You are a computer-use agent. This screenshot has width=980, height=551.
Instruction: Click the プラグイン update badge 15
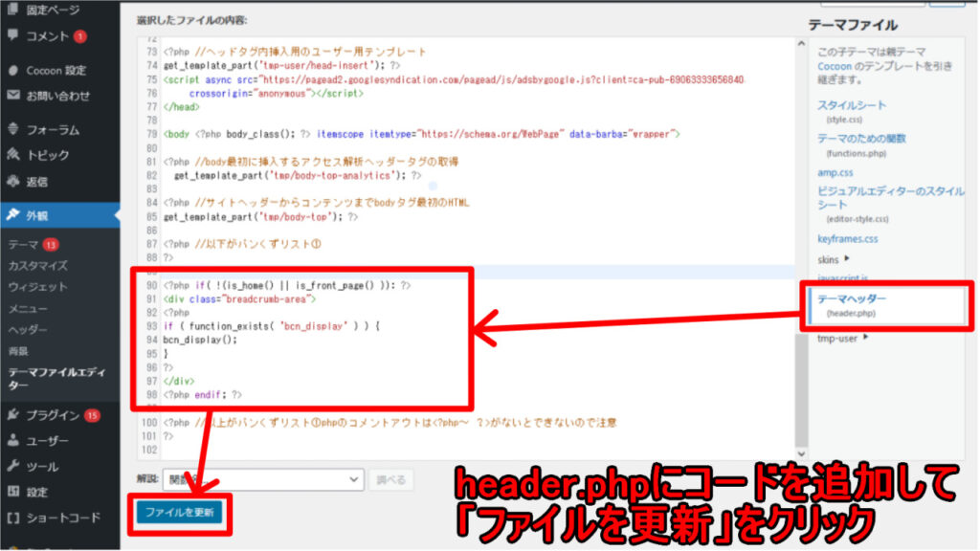[x=92, y=415]
